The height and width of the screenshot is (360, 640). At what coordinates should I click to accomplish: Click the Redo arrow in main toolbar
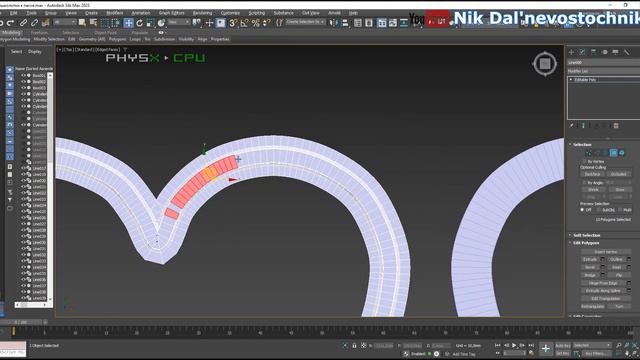click(x=11, y=23)
